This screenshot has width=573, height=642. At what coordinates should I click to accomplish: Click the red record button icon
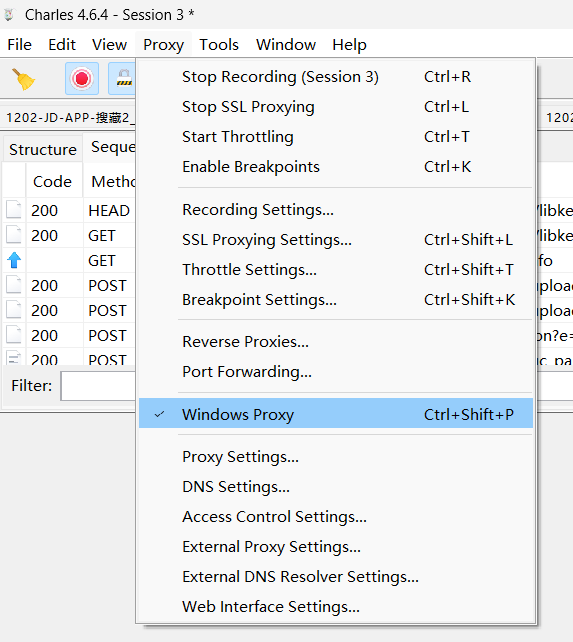pyautogui.click(x=82, y=79)
